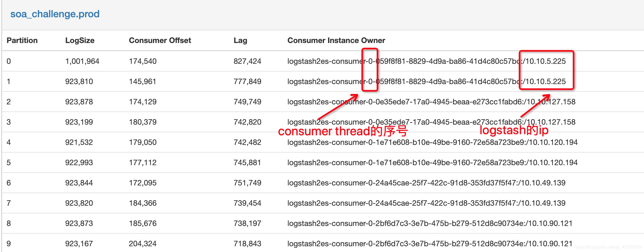Open the soa_challenge.prod topic link
Screen dimensions: 644x252
click(55, 14)
